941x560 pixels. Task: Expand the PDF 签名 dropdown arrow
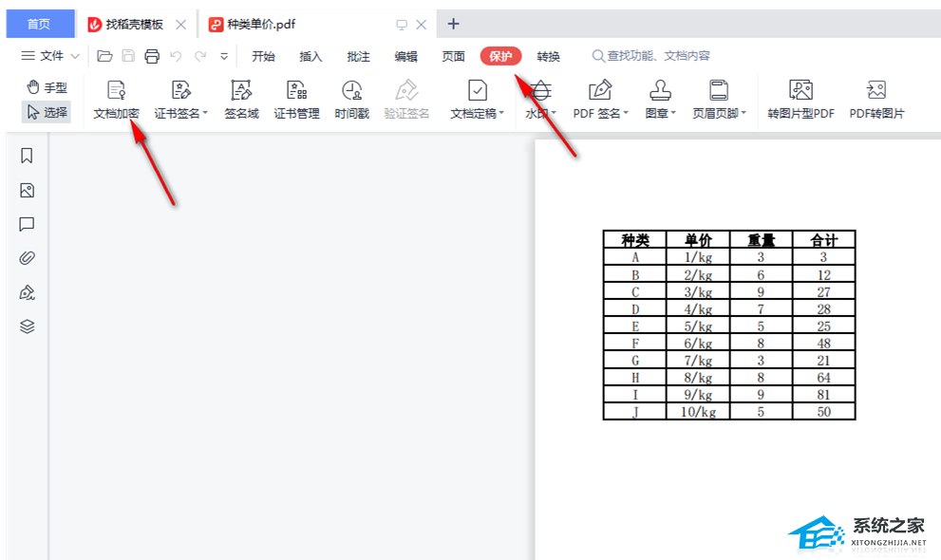pyautogui.click(x=626, y=113)
